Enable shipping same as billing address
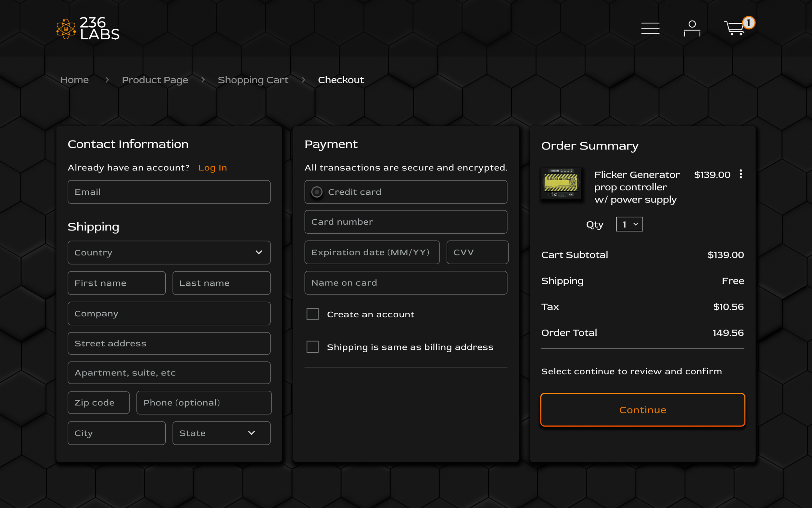Screen dimensions: 812x508 [312, 347]
